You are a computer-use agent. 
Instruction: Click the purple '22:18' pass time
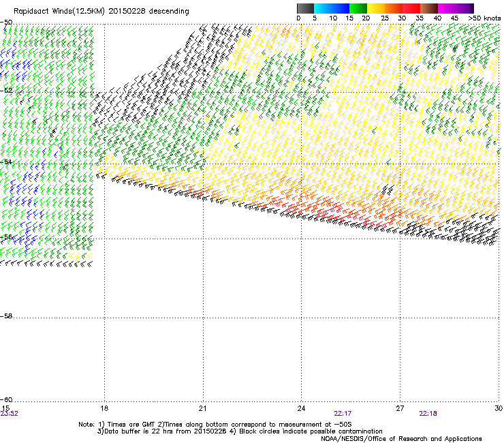tap(428, 414)
